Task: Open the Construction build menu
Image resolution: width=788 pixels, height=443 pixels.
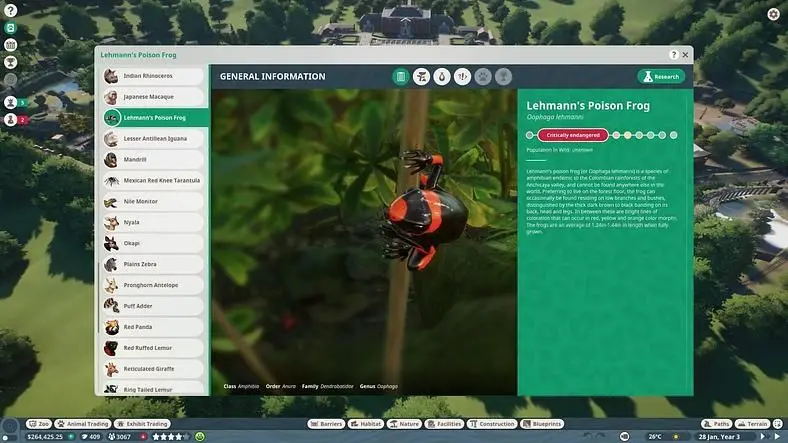Action: click(492, 424)
